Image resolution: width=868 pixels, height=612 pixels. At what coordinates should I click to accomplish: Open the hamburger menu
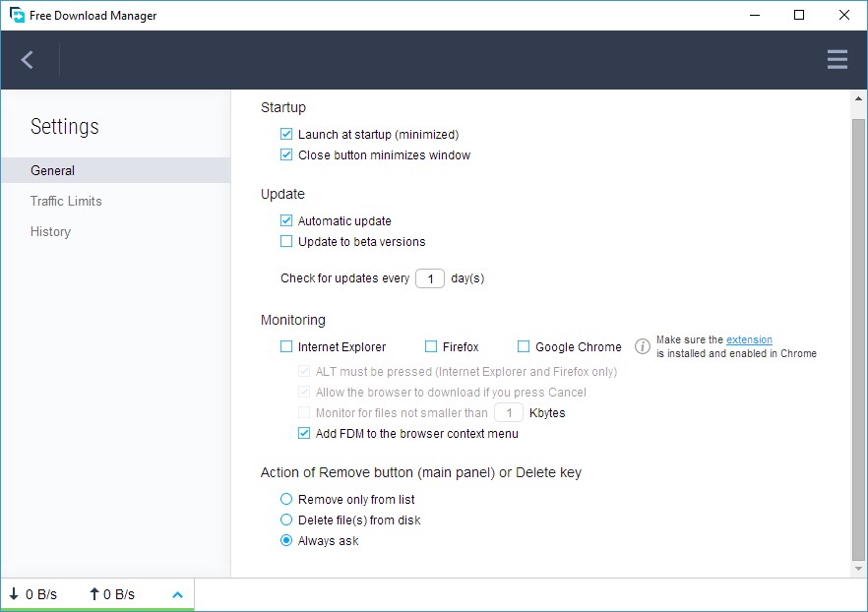[x=837, y=59]
